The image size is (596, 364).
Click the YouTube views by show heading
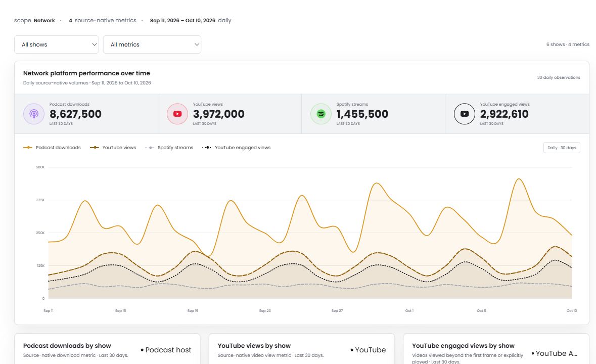pos(254,346)
